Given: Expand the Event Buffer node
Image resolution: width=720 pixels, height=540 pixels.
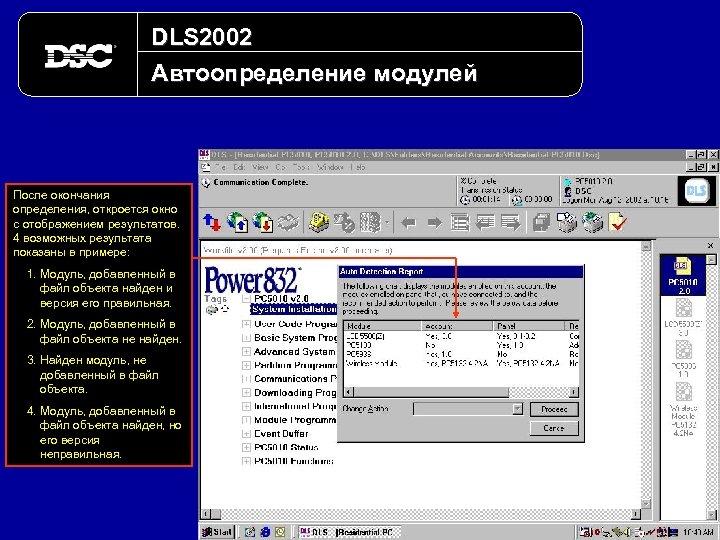Looking at the screenshot, I should (246, 434).
